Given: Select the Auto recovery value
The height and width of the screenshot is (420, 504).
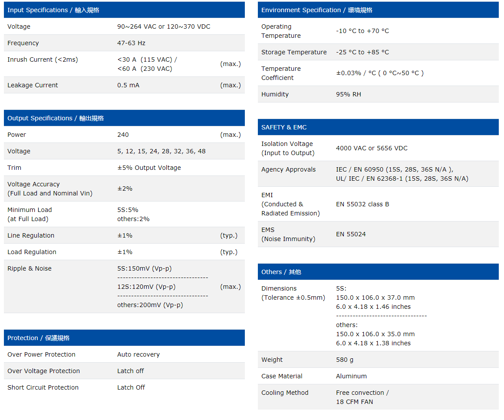Looking at the screenshot, I should [138, 354].
